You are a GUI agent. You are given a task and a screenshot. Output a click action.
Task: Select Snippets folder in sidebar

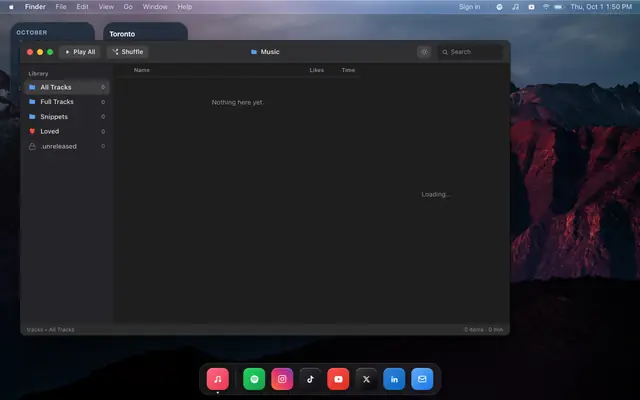click(67, 117)
